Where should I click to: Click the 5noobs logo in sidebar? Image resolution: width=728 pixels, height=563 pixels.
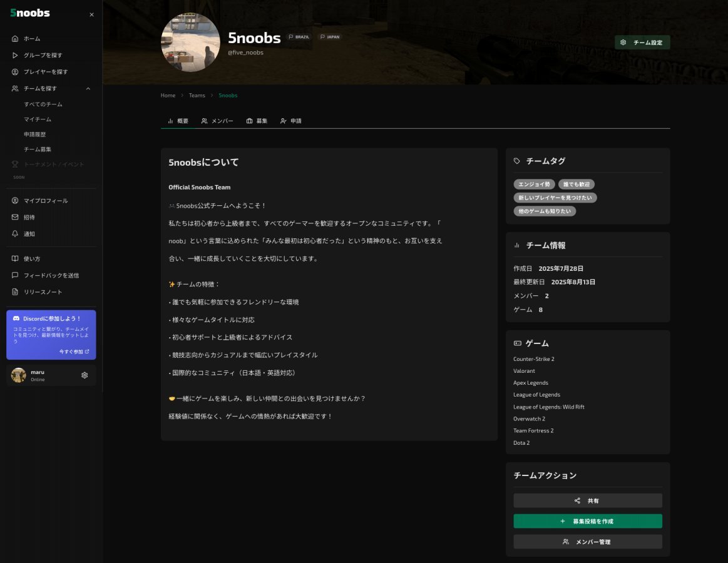pyautogui.click(x=30, y=13)
